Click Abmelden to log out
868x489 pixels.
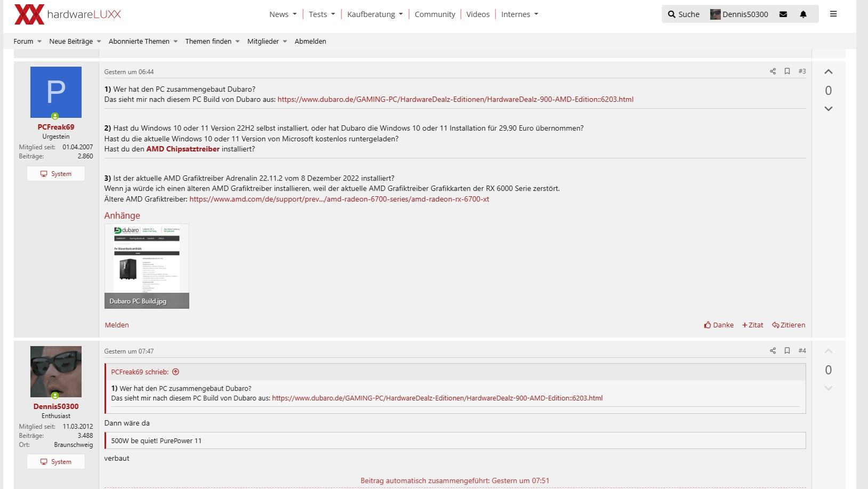[x=310, y=41]
